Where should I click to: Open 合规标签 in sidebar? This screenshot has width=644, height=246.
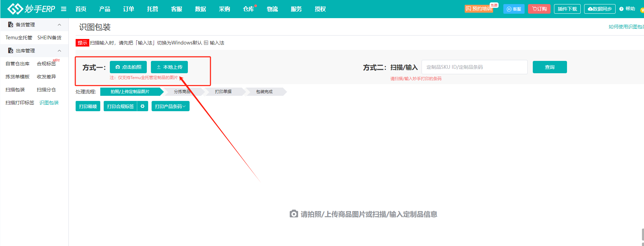(46, 64)
